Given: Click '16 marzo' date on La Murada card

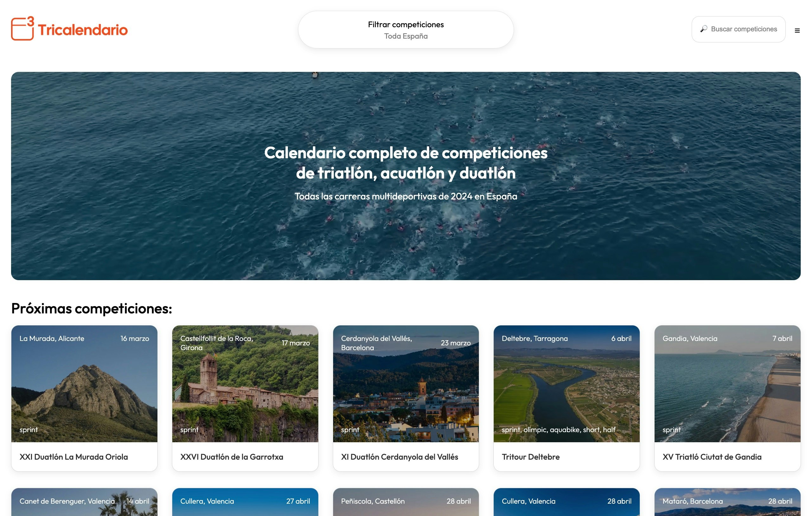Looking at the screenshot, I should coord(135,338).
